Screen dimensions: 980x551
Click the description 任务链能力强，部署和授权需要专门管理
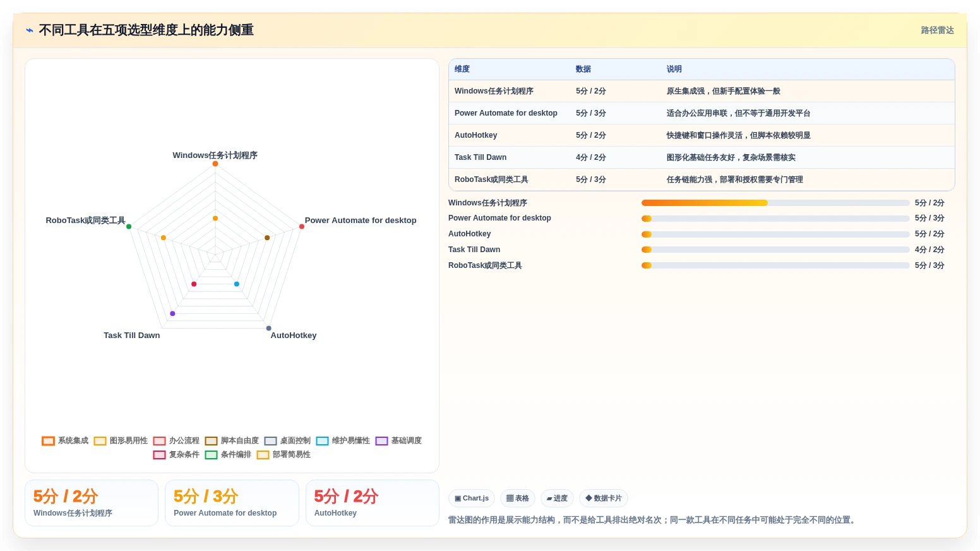point(735,179)
